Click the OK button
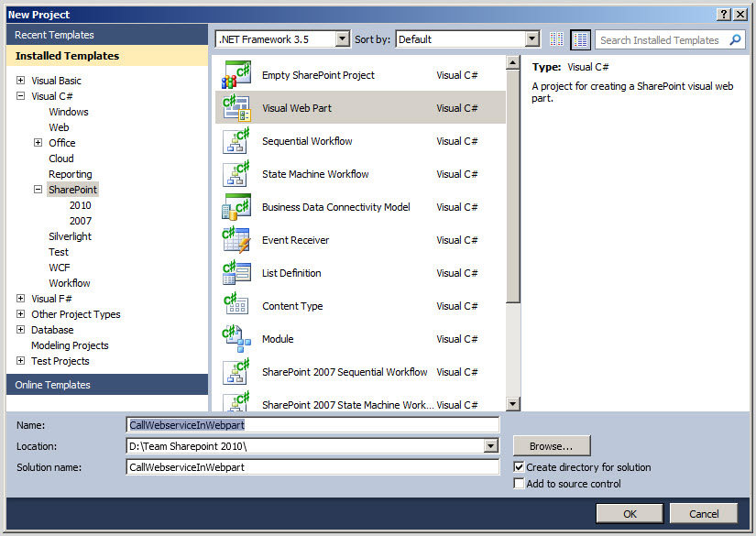Viewport: 756px width, 536px height. click(x=630, y=514)
